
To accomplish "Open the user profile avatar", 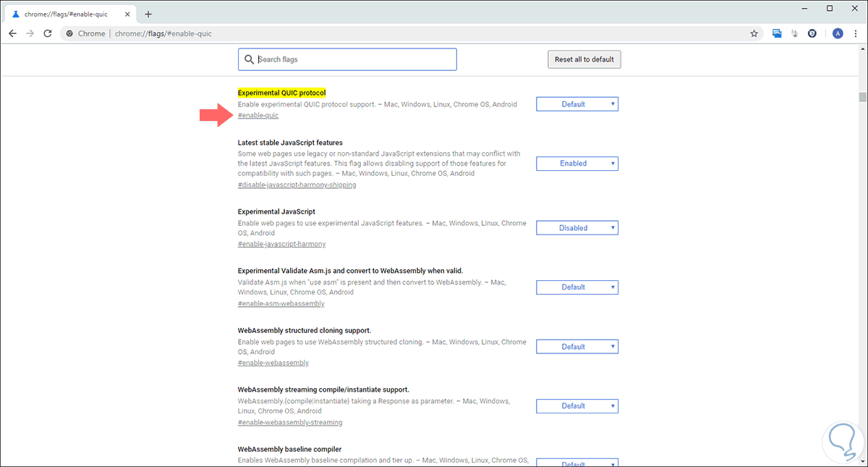I will (838, 33).
